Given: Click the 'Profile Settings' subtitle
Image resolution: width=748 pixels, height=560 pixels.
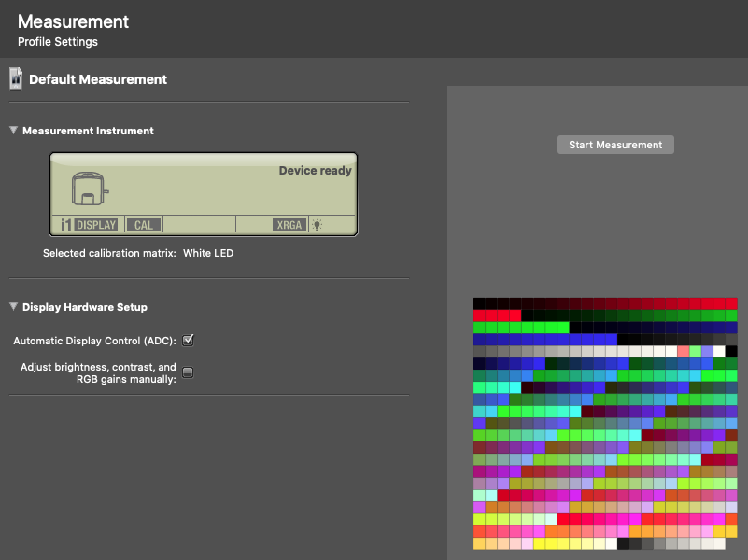Looking at the screenshot, I should pos(58,42).
